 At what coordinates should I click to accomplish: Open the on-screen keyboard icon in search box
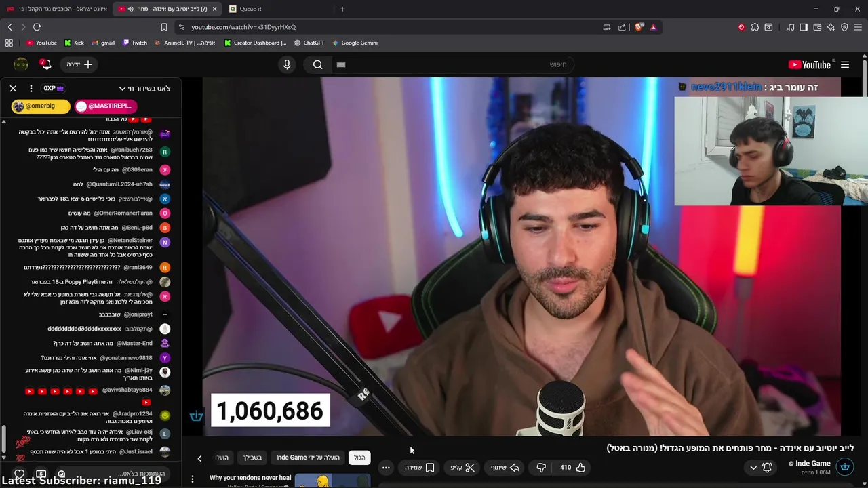click(x=341, y=64)
